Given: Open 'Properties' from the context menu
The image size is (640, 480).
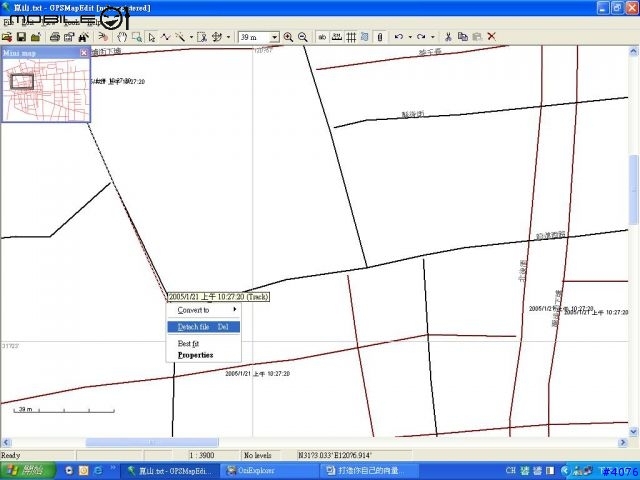Looking at the screenshot, I should tap(203, 355).
